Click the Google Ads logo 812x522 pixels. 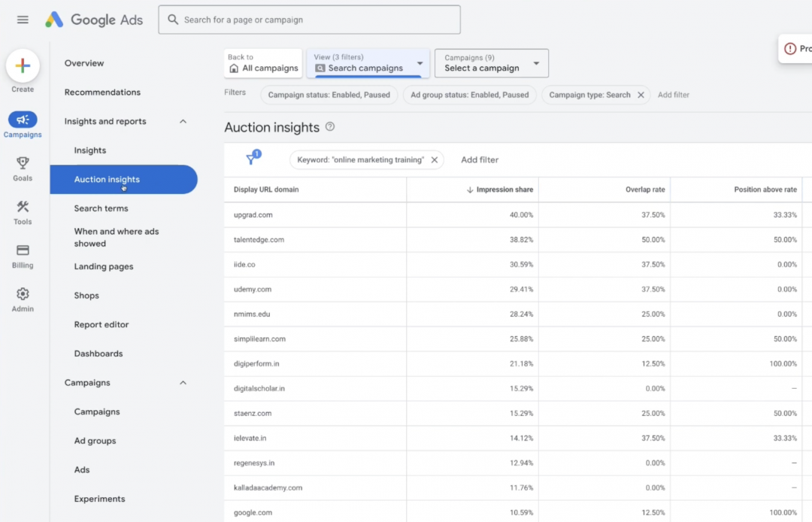point(94,20)
